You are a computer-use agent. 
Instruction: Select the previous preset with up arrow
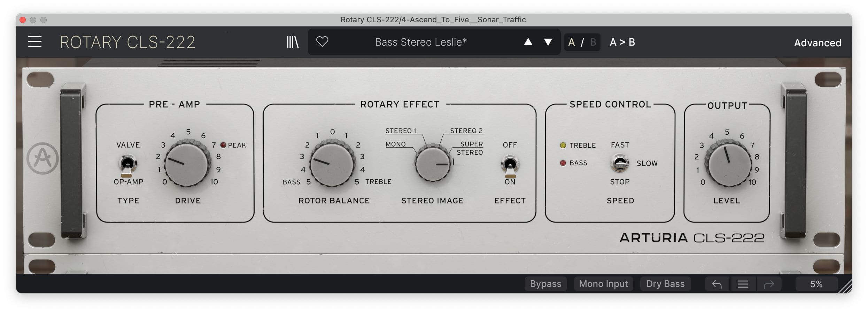(x=528, y=42)
